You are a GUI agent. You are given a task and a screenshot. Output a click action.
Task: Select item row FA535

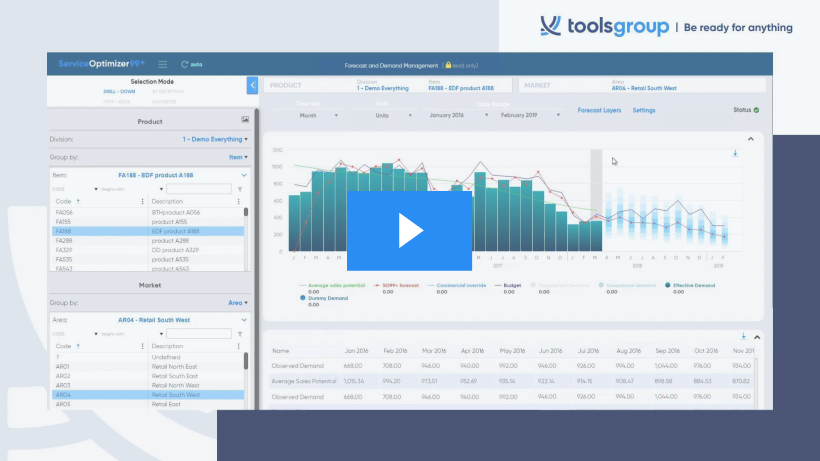pos(148,260)
